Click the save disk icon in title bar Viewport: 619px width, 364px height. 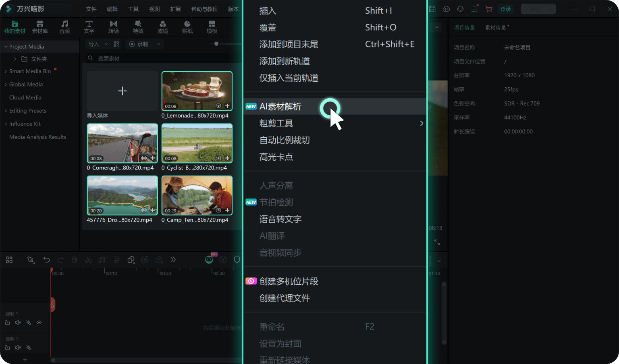(x=432, y=9)
